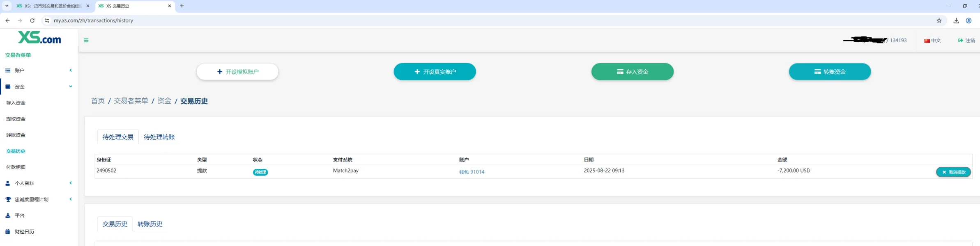Screen dimensions: 980x246
Task: Cancel withdrawal with 取消提款 button
Action: pos(953,172)
